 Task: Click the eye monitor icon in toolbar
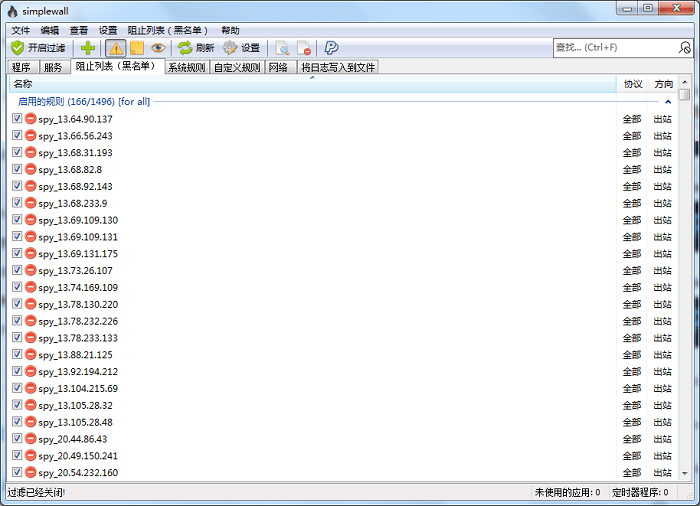coord(158,47)
